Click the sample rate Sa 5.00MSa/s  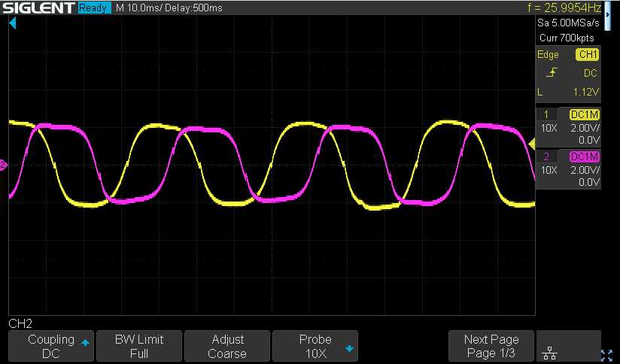tap(568, 23)
